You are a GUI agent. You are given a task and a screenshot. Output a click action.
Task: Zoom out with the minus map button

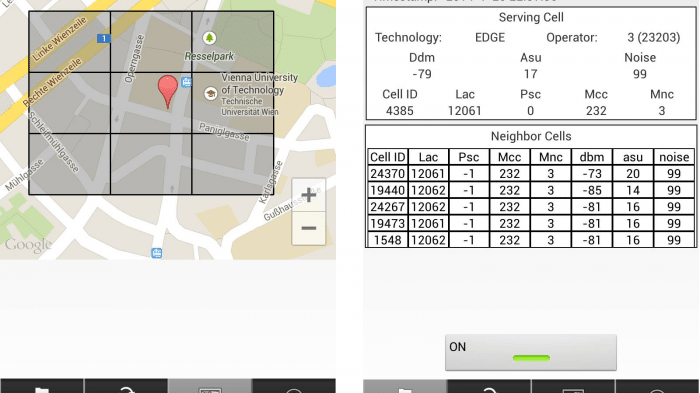(308, 228)
